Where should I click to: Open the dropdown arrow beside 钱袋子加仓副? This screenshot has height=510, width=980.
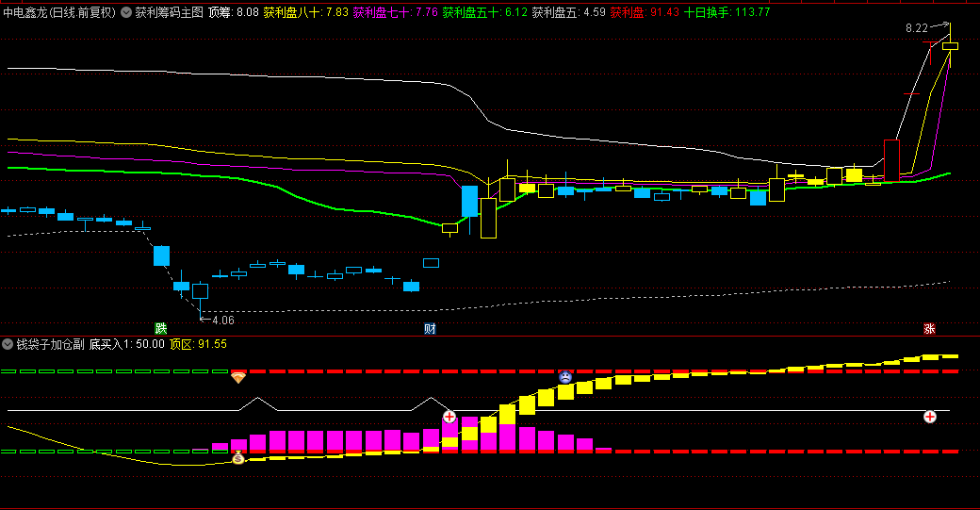click(8, 344)
